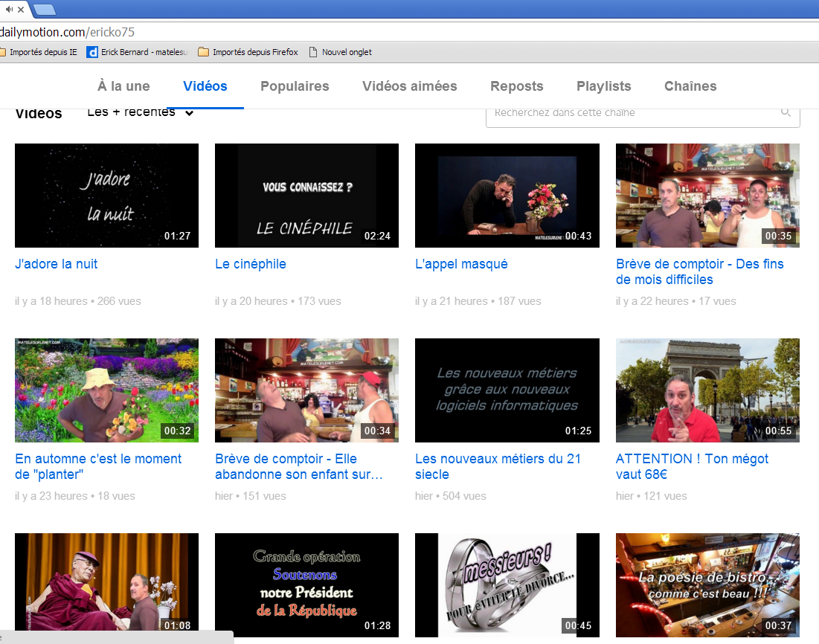Open the 'Chaînes' tab
The width and height of the screenshot is (819, 644).
point(690,86)
